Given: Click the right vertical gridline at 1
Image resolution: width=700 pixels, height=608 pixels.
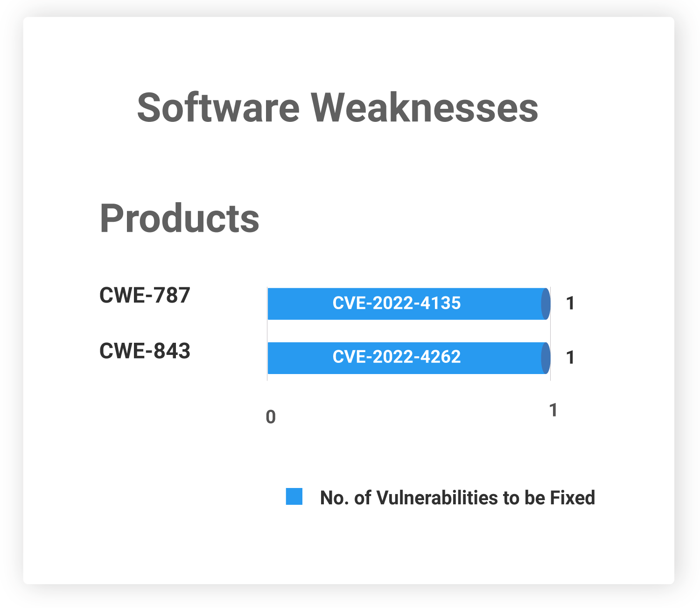Looking at the screenshot, I should coord(551,333).
